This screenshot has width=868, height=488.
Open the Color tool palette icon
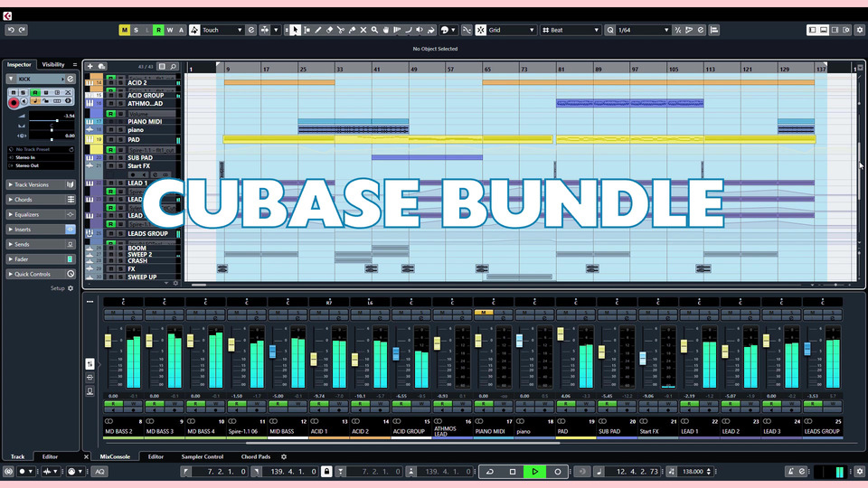[x=445, y=30]
